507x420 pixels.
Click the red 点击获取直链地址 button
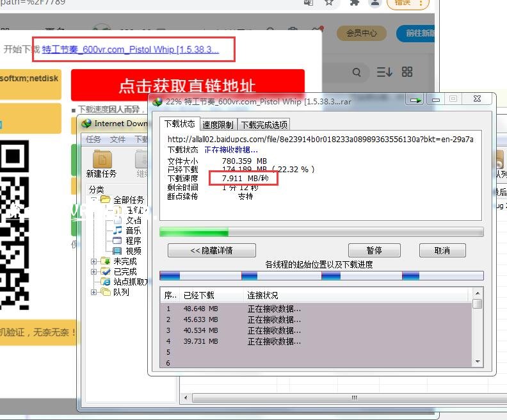188,85
